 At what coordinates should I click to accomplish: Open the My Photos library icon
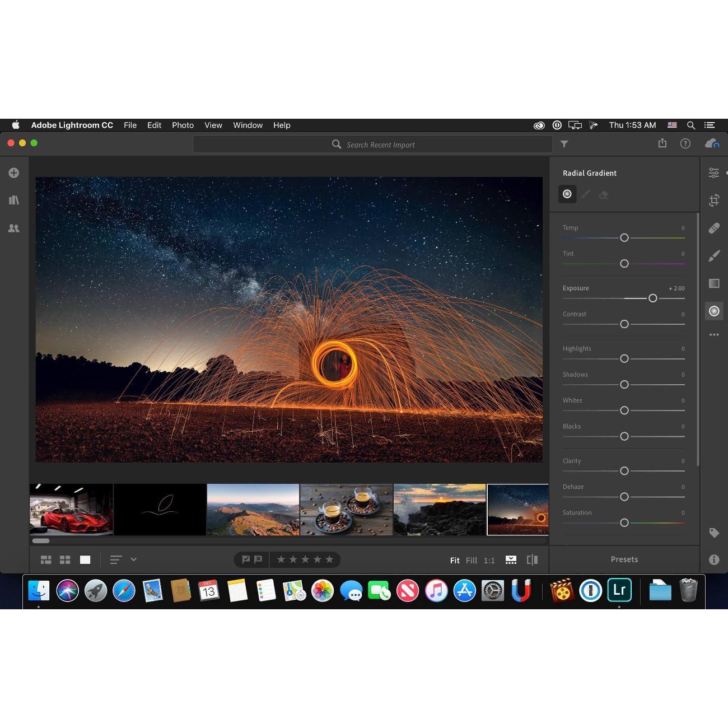pyautogui.click(x=14, y=200)
